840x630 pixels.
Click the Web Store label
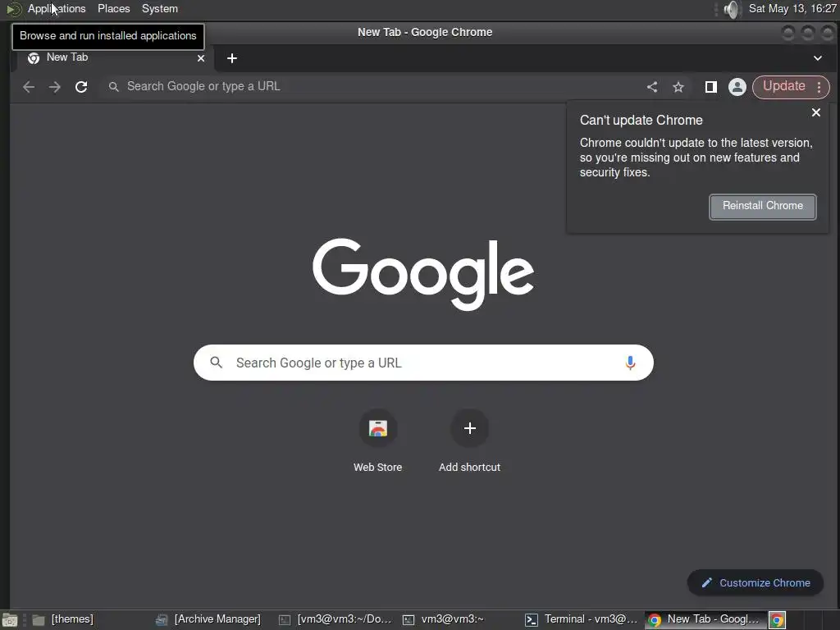(x=377, y=467)
